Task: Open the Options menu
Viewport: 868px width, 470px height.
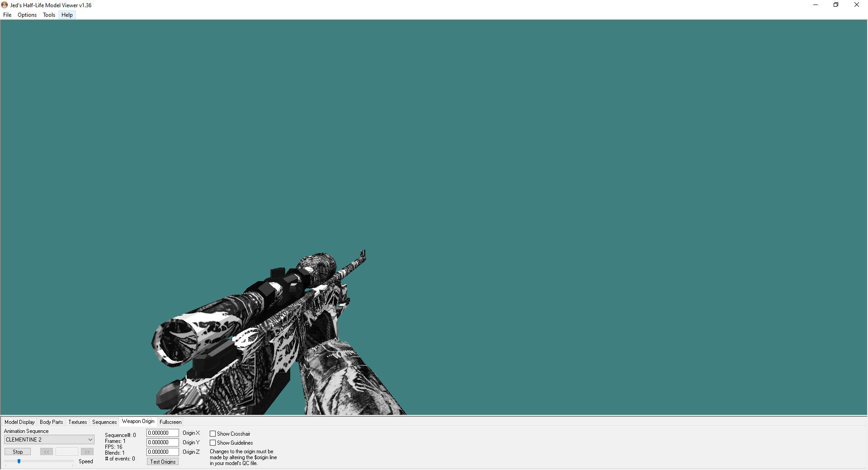Action: pos(27,15)
